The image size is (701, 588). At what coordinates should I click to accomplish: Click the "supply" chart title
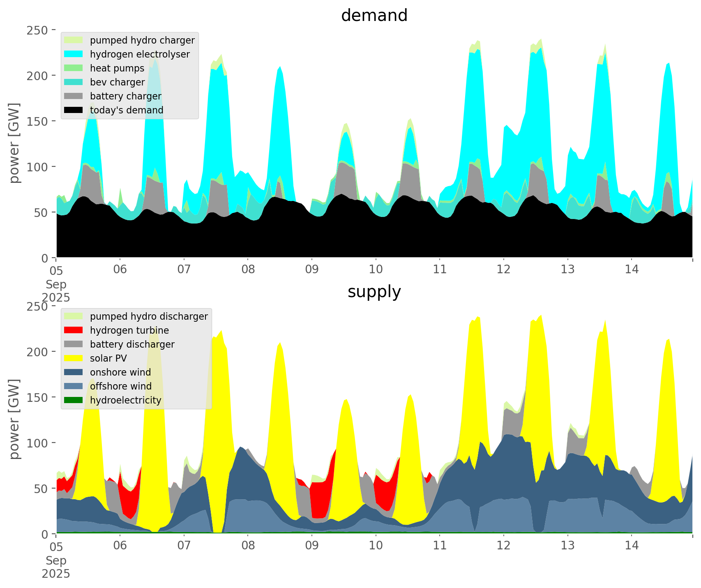(x=374, y=292)
